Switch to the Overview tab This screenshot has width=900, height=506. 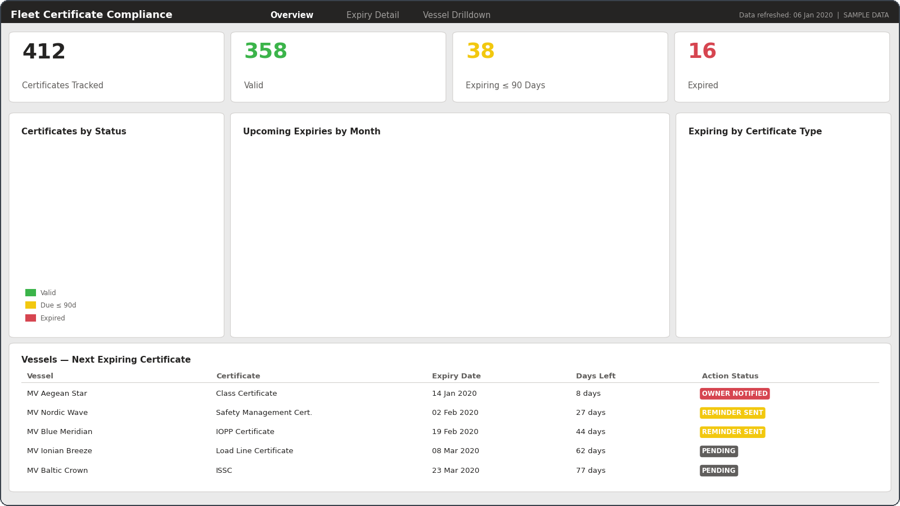tap(292, 15)
